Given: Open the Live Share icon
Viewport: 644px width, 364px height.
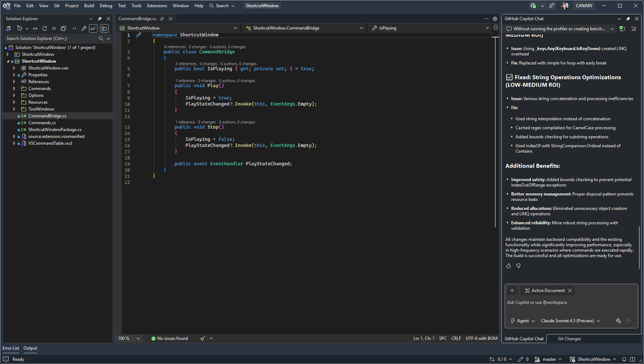Looking at the screenshot, I should [x=552, y=5].
